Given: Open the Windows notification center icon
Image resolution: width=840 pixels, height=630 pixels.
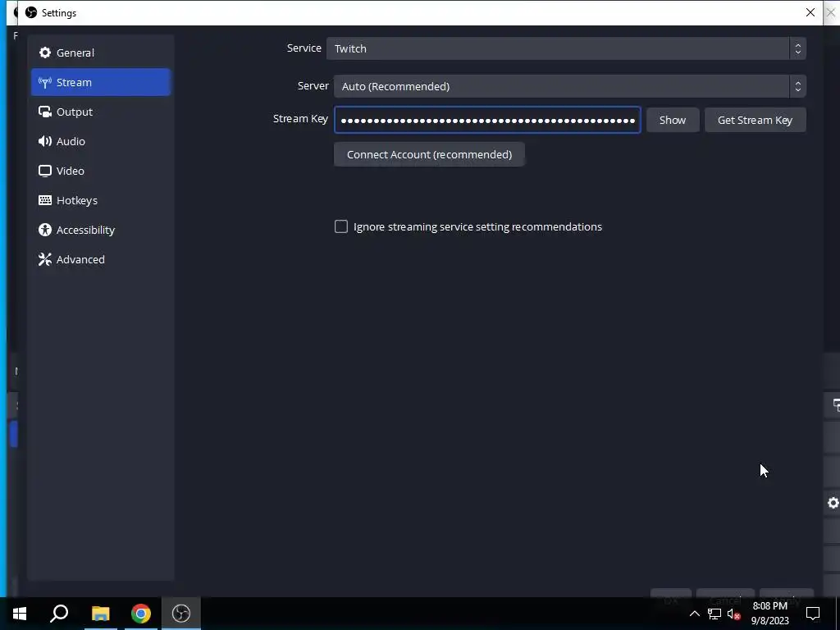Looking at the screenshot, I should tap(813, 614).
